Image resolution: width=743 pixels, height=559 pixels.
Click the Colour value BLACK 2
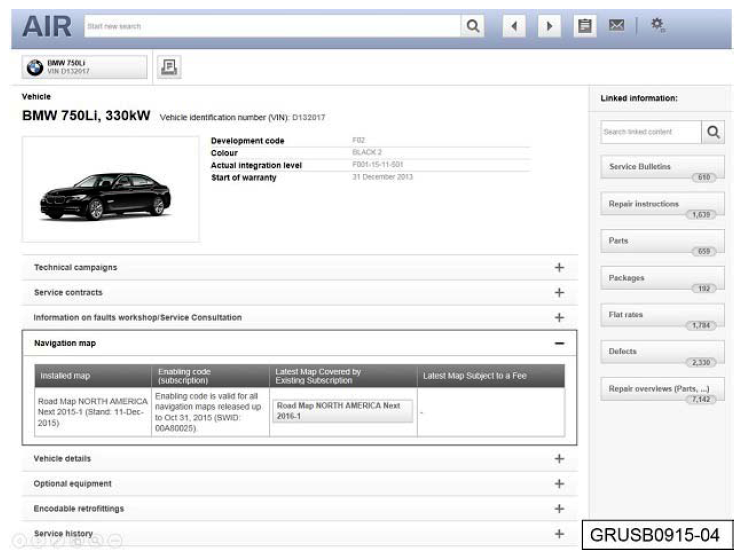[x=367, y=152]
